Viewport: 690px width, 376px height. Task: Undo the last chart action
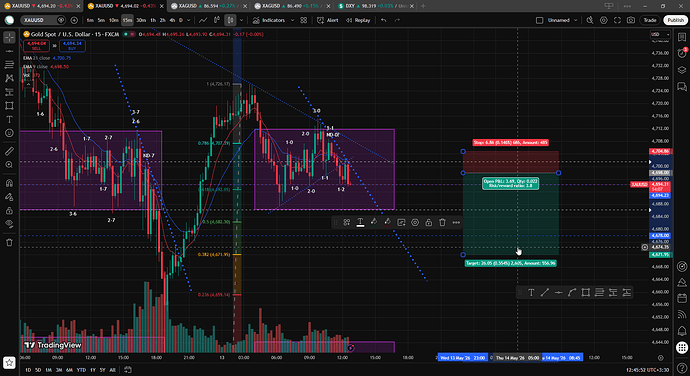384,20
